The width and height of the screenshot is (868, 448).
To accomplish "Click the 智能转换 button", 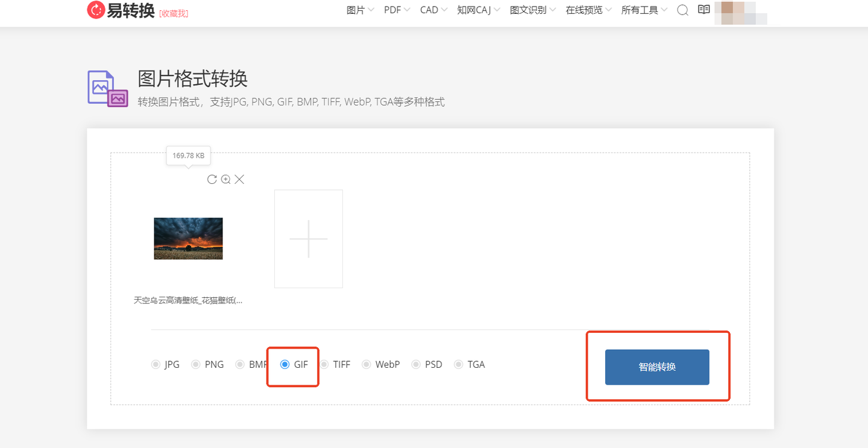I will coord(657,367).
